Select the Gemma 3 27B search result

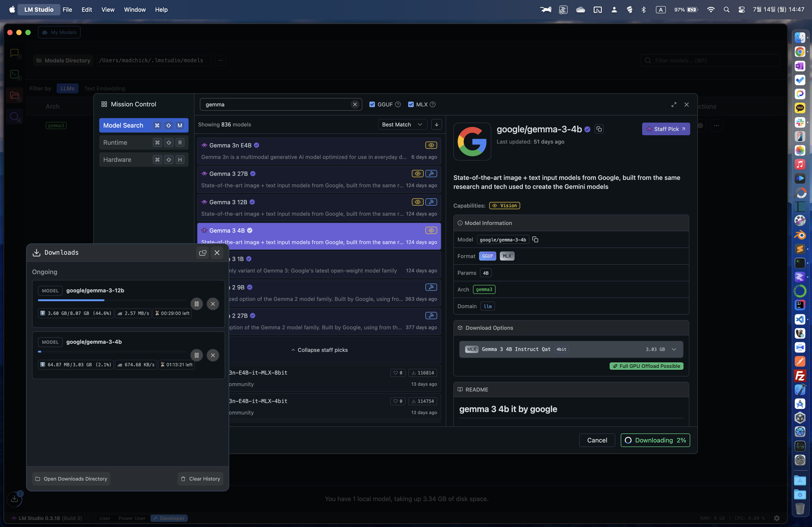(319, 179)
